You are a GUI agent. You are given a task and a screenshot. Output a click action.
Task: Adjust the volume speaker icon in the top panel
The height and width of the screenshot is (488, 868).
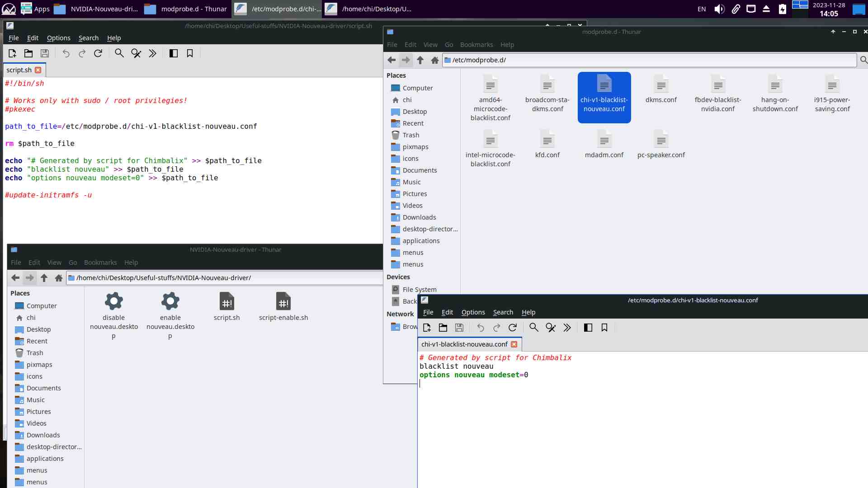pyautogui.click(x=719, y=9)
